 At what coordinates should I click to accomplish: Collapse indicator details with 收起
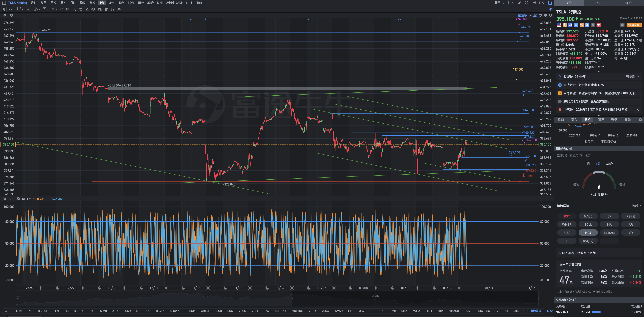click(637, 206)
